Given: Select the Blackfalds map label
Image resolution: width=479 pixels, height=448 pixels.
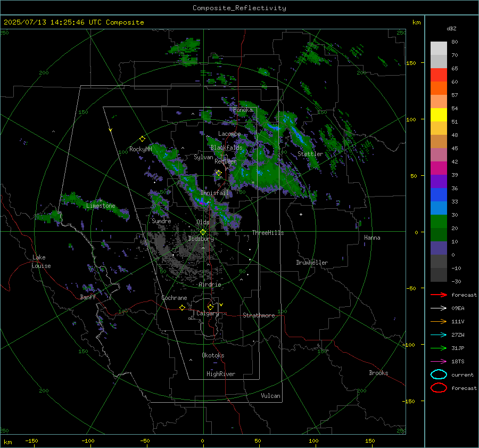Looking at the screenshot, I should 226,148.
